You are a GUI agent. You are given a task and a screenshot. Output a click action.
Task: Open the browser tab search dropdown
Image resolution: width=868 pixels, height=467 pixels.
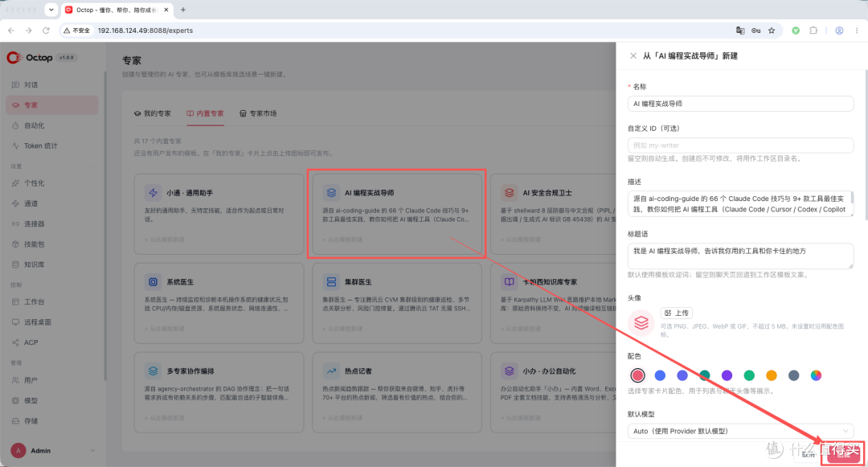coord(51,10)
